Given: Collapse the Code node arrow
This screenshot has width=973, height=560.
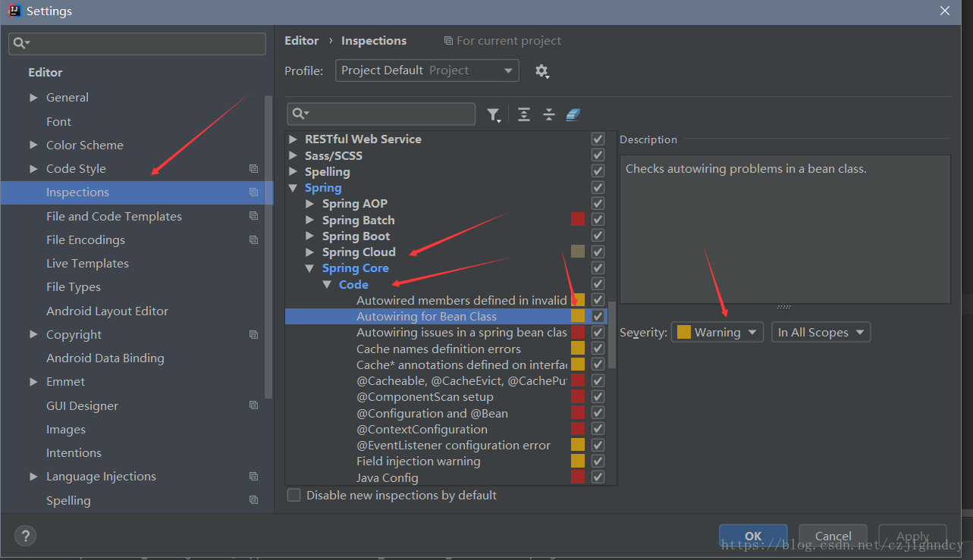Looking at the screenshot, I should [x=327, y=285].
